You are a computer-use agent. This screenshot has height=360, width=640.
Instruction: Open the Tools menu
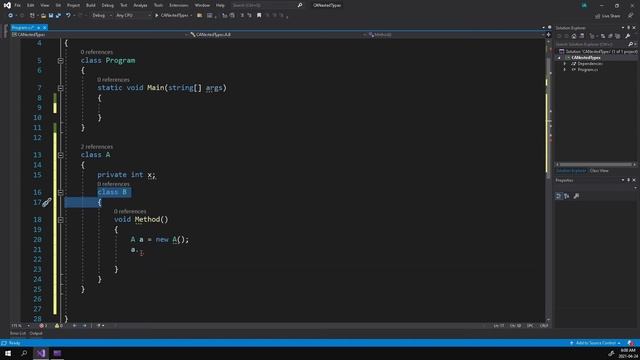[158, 5]
